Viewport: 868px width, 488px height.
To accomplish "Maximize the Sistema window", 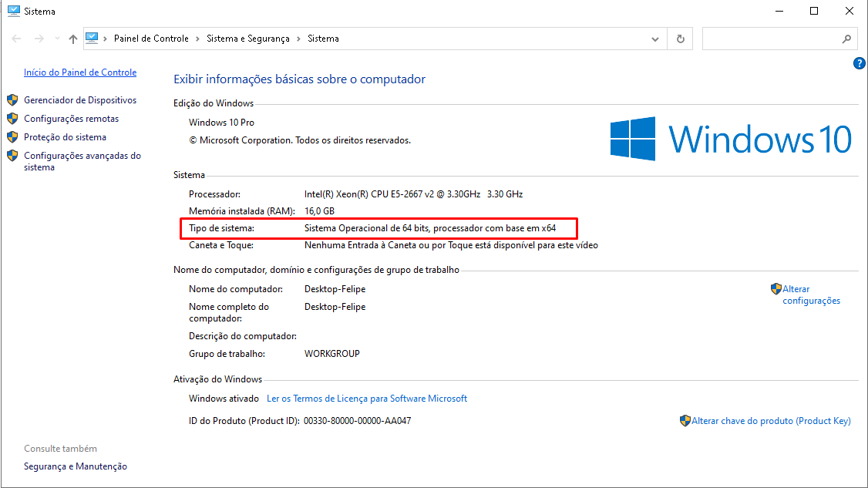I will [814, 11].
